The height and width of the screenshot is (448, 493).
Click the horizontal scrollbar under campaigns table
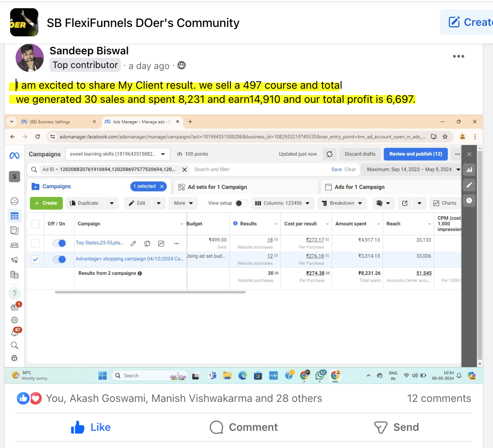tap(150, 292)
